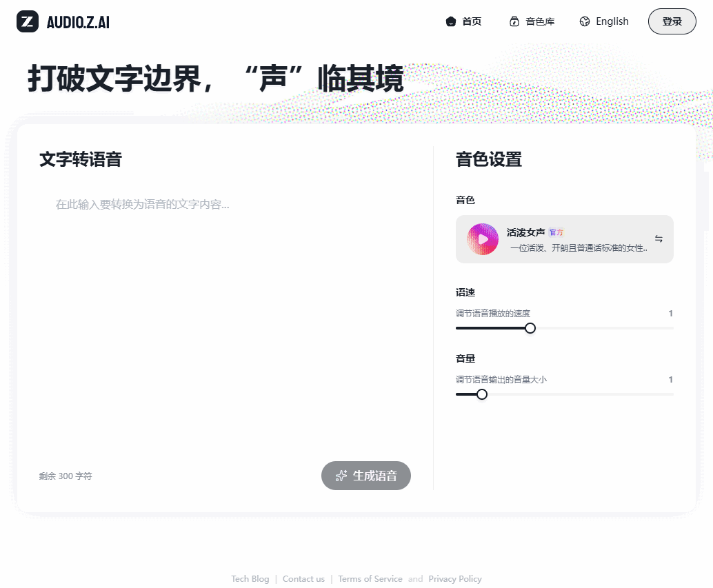The width and height of the screenshot is (713, 588).
Task: Adjust the 语速 speed slider handle
Action: click(530, 328)
